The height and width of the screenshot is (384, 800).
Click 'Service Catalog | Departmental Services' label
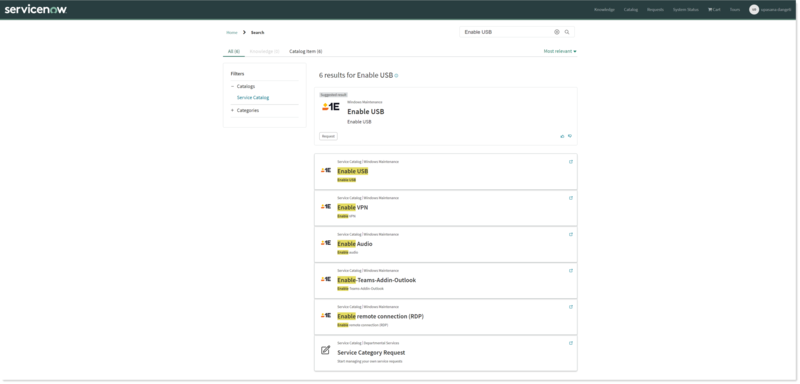(x=368, y=343)
